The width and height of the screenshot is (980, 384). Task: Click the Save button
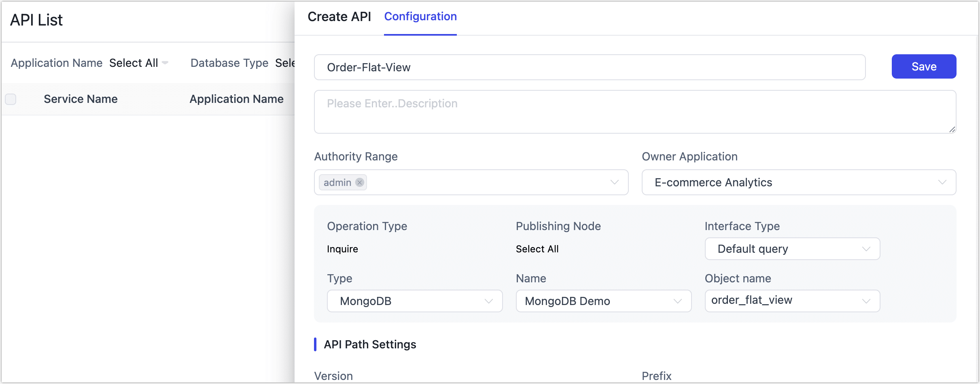pos(924,66)
